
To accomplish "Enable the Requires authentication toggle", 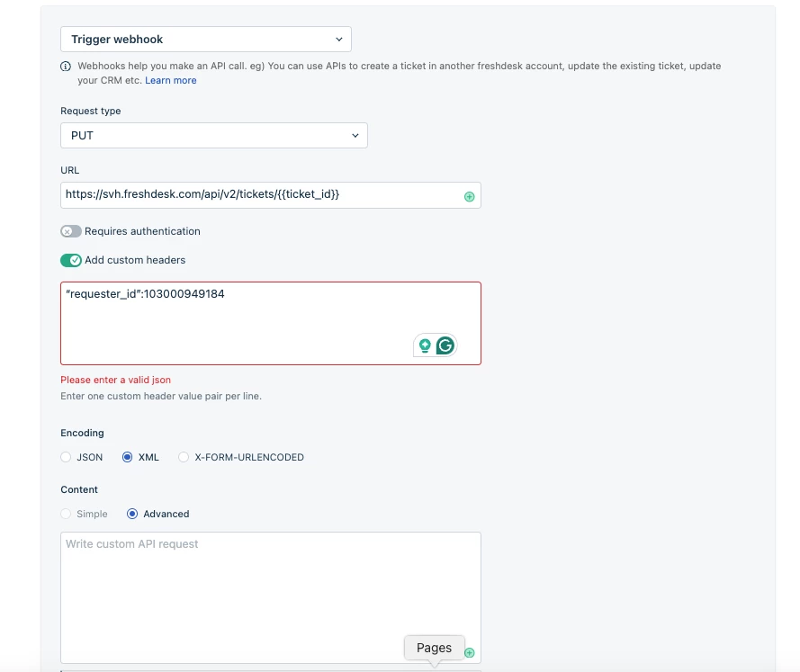I will click(x=71, y=231).
